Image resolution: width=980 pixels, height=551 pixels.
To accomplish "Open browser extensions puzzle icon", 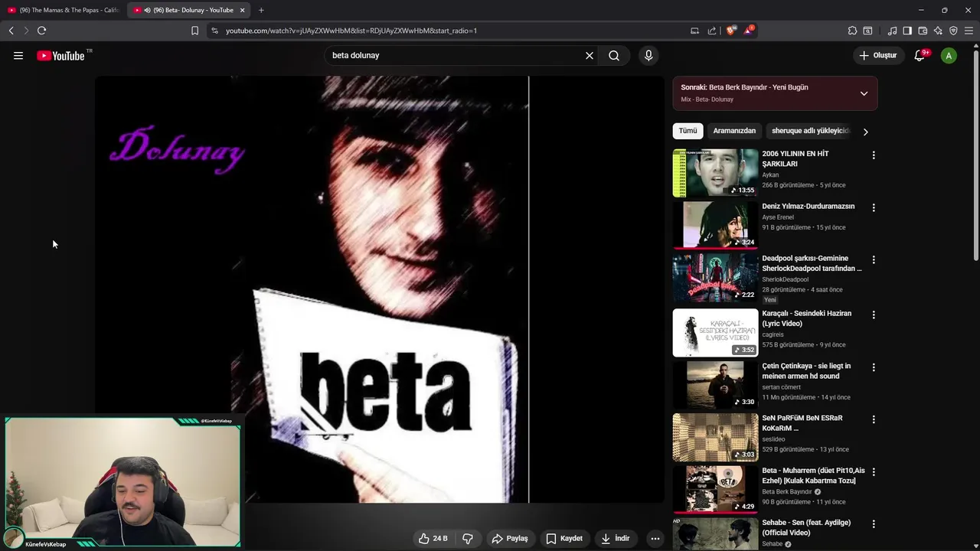I will click(x=852, y=31).
